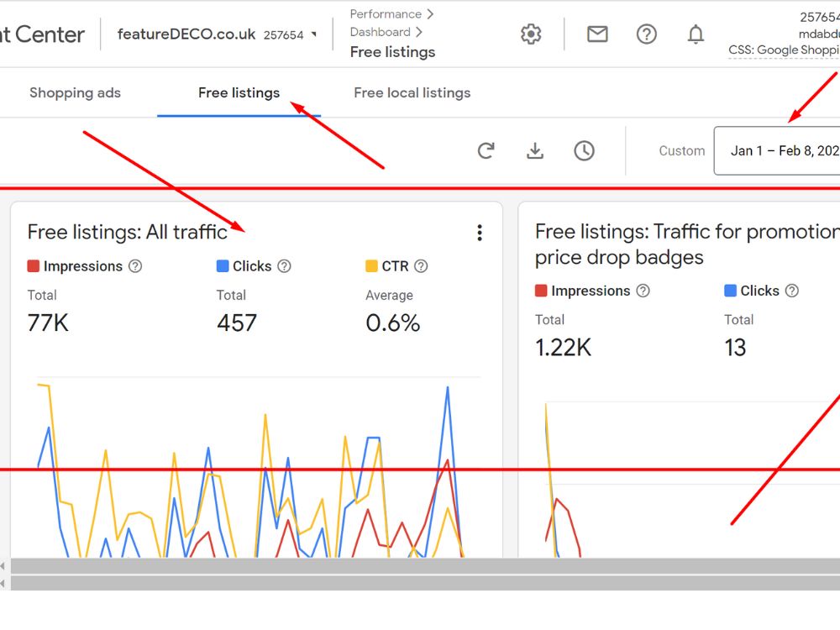Open the help question mark icon
Screen dimensions: 840x630
tap(646, 34)
